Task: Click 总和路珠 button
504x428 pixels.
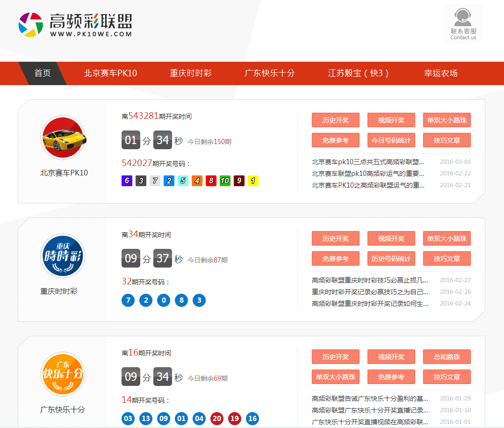Action: coord(447,356)
